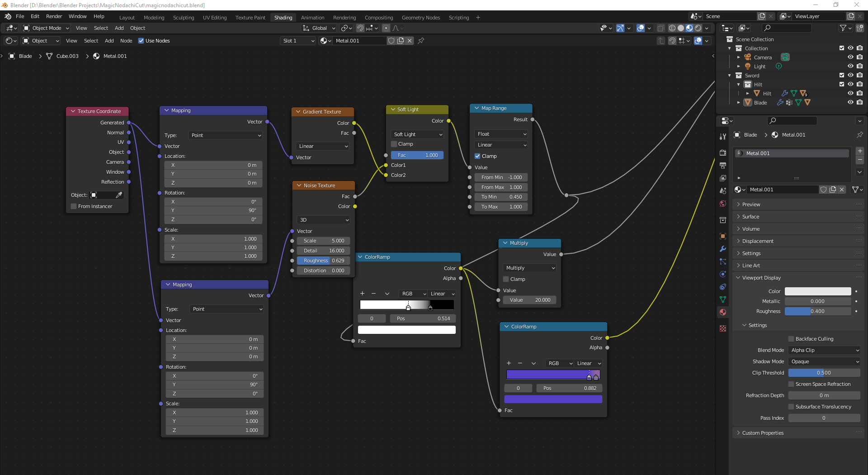This screenshot has width=868, height=475.
Task: Open Slot 1 material slot dropdown
Action: coord(298,41)
